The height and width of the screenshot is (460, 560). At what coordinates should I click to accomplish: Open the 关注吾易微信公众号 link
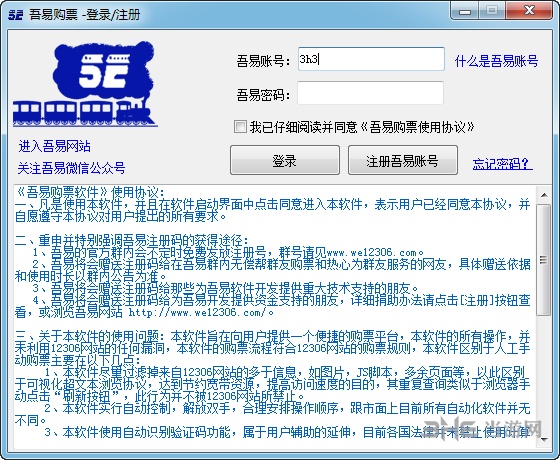71,168
